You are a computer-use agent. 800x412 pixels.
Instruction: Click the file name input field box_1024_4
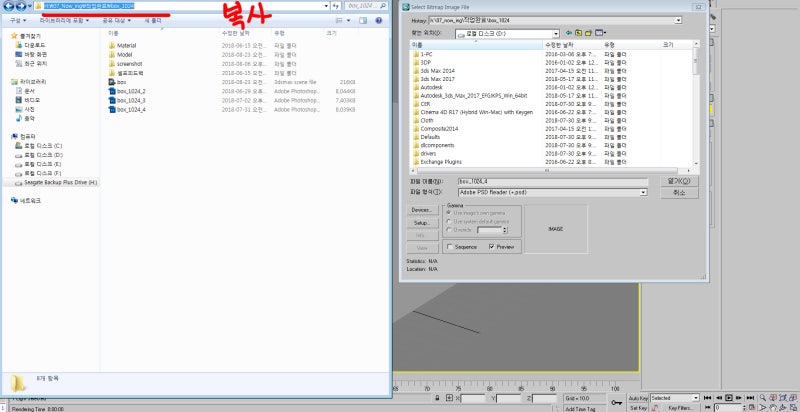coord(553,181)
